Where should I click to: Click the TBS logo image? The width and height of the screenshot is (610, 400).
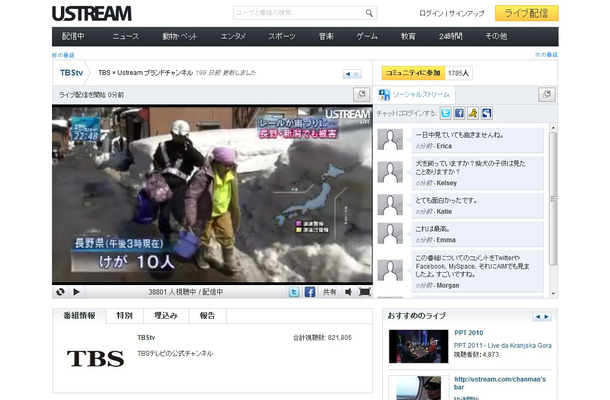pos(95,358)
